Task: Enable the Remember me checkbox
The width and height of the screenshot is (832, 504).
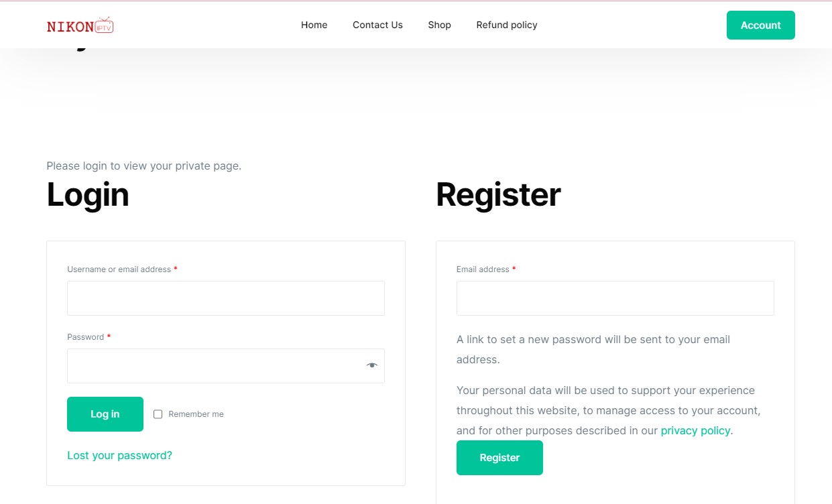Action: point(158,414)
